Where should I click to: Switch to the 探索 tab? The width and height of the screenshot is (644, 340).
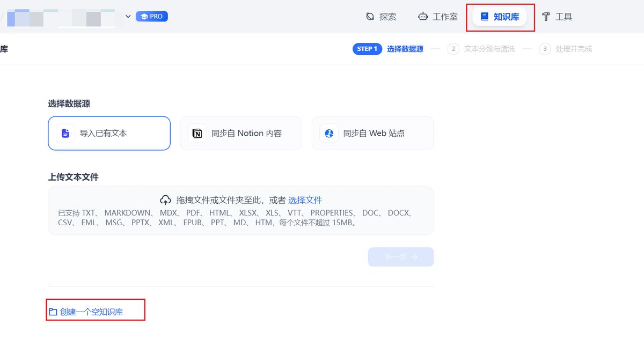click(x=382, y=16)
